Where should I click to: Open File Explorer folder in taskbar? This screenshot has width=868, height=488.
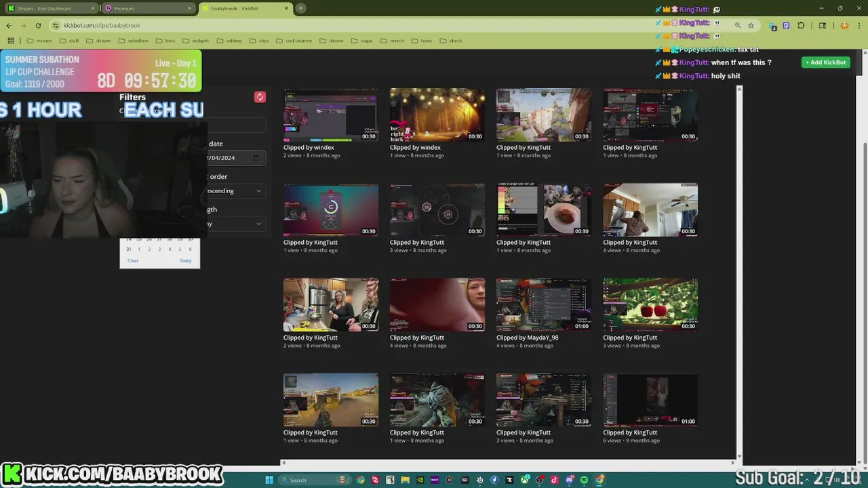405,480
